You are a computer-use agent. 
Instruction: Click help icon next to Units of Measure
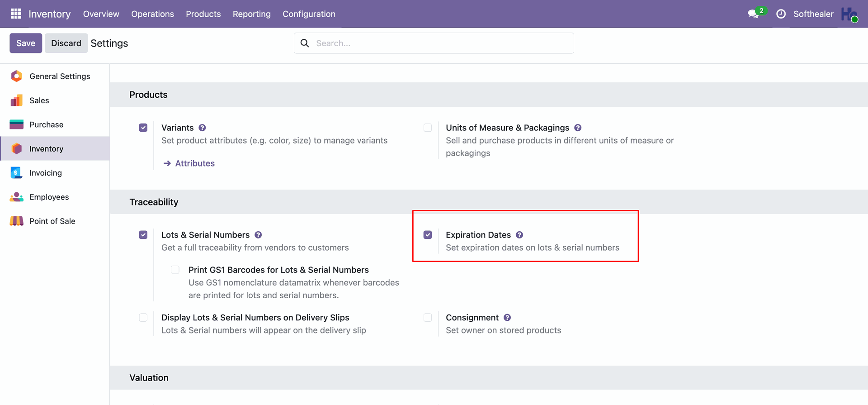578,128
